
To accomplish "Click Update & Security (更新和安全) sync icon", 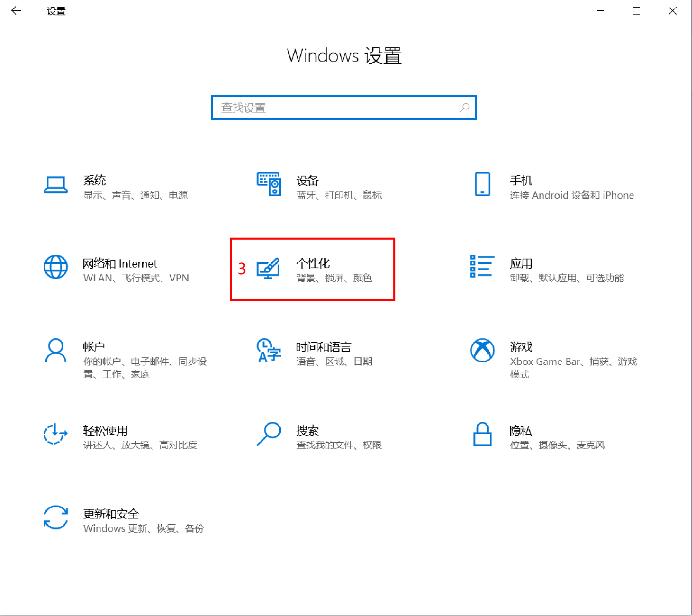I will click(55, 517).
